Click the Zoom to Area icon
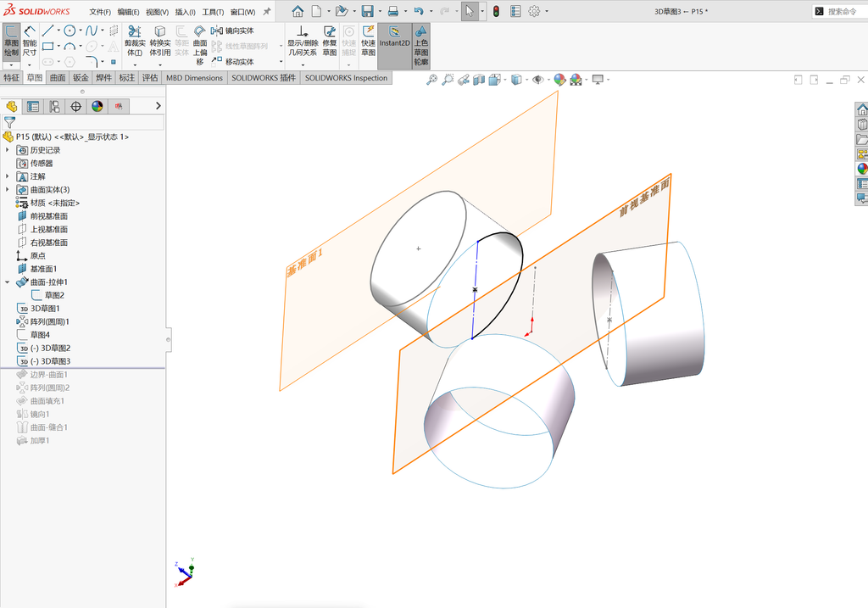 [448, 80]
